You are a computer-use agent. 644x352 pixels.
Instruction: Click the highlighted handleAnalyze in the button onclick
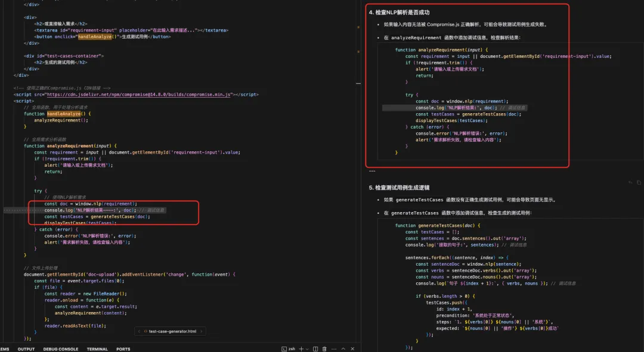(x=94, y=36)
